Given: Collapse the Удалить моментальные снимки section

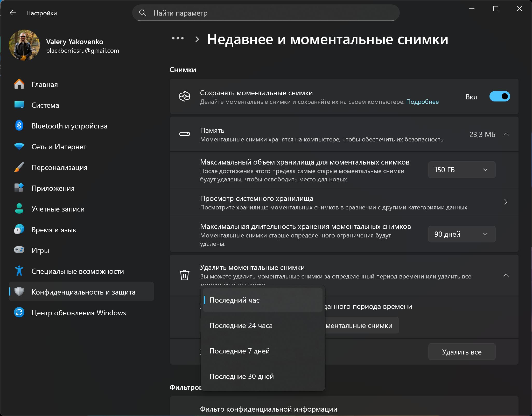Looking at the screenshot, I should (x=506, y=275).
